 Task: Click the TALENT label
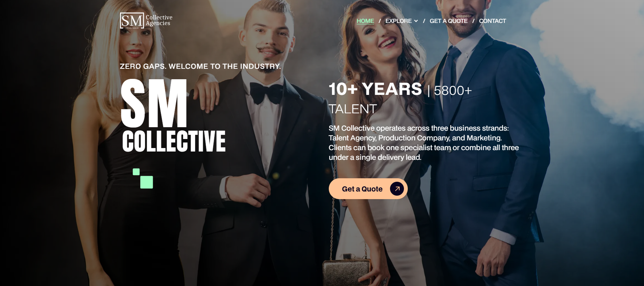[353, 109]
